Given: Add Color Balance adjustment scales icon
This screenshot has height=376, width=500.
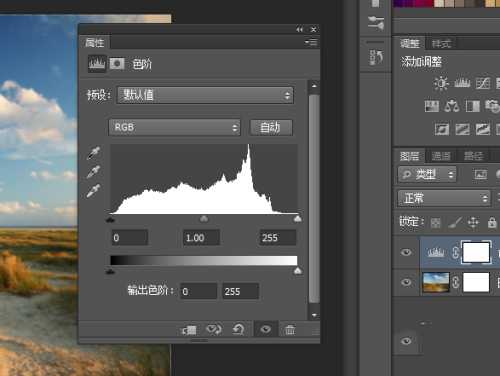Looking at the screenshot, I should coord(452,106).
